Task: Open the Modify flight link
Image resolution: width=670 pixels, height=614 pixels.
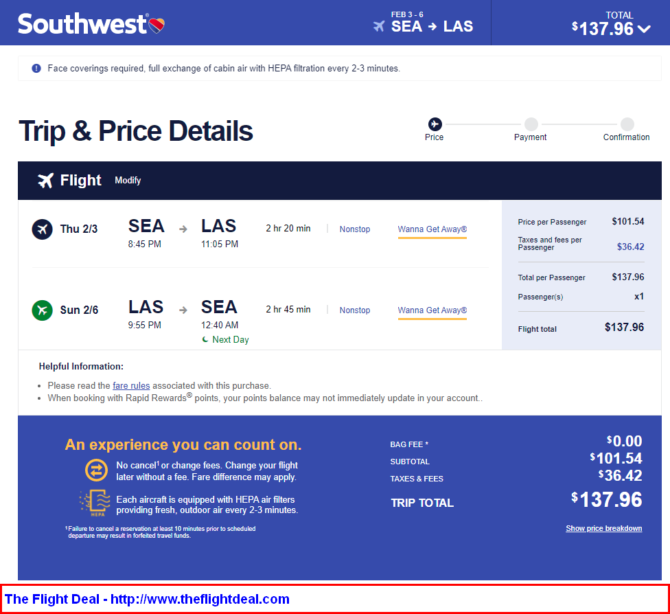Action: point(128,180)
